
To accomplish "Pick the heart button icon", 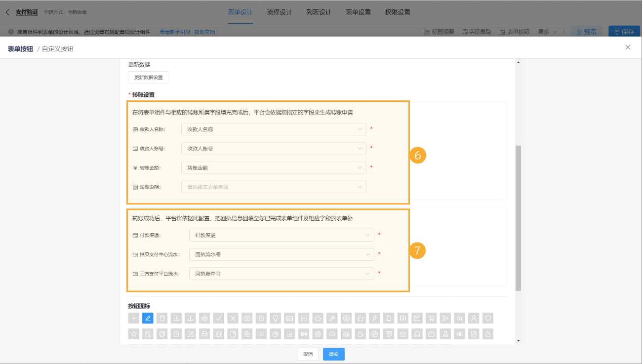I will (487, 318).
